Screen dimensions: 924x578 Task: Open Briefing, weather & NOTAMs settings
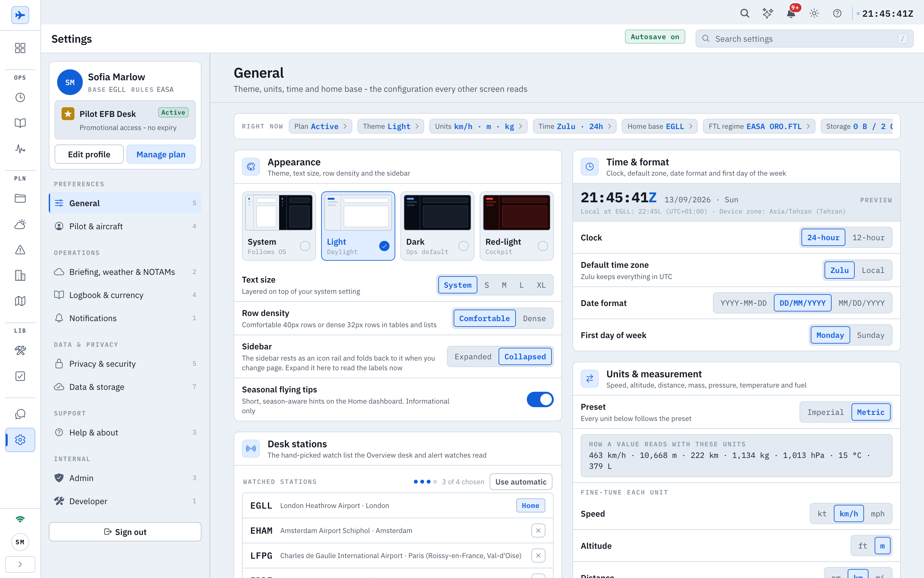125,272
